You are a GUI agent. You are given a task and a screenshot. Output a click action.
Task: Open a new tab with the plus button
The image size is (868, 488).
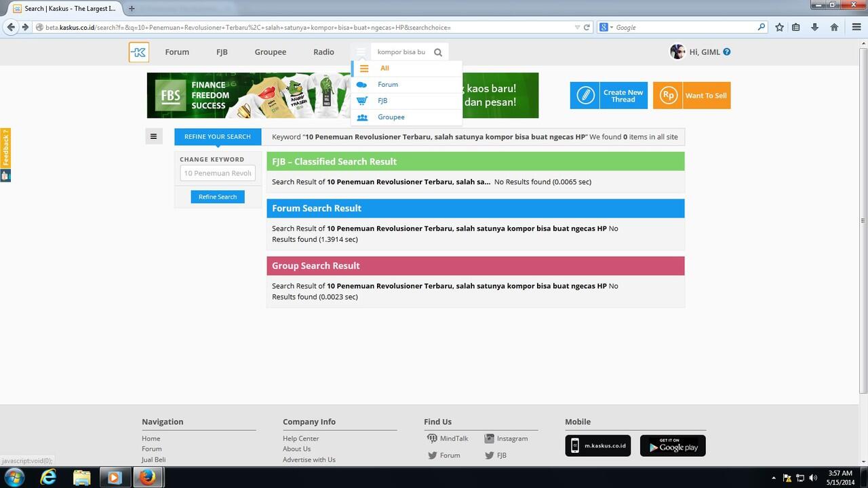pyautogui.click(x=132, y=9)
